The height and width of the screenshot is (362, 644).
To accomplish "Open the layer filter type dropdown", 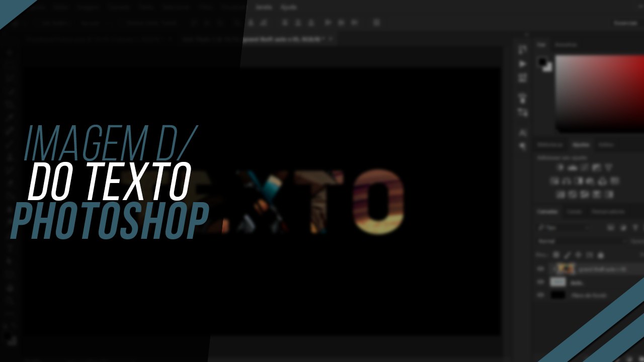I will point(565,228).
